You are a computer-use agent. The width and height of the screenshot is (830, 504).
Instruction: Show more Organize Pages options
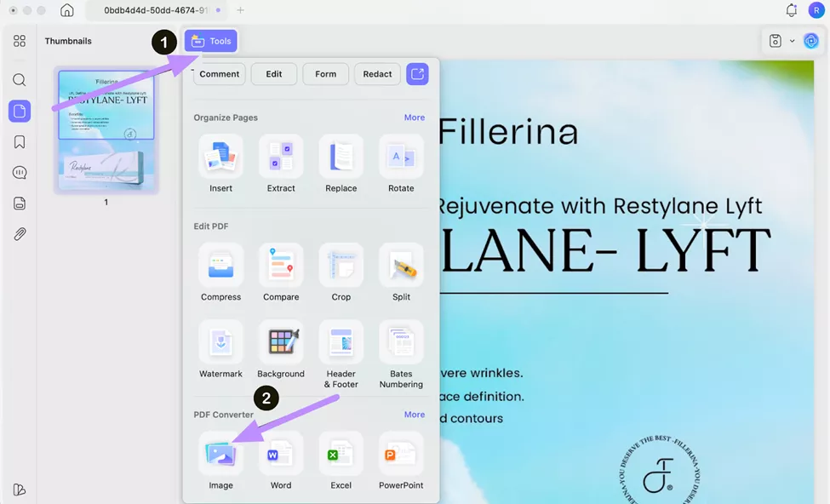(x=414, y=117)
